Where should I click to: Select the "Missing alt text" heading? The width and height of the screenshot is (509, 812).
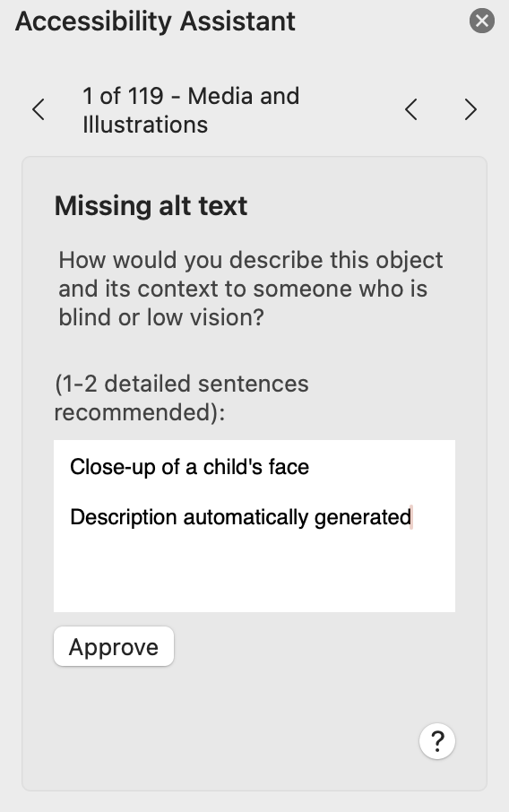[151, 205]
